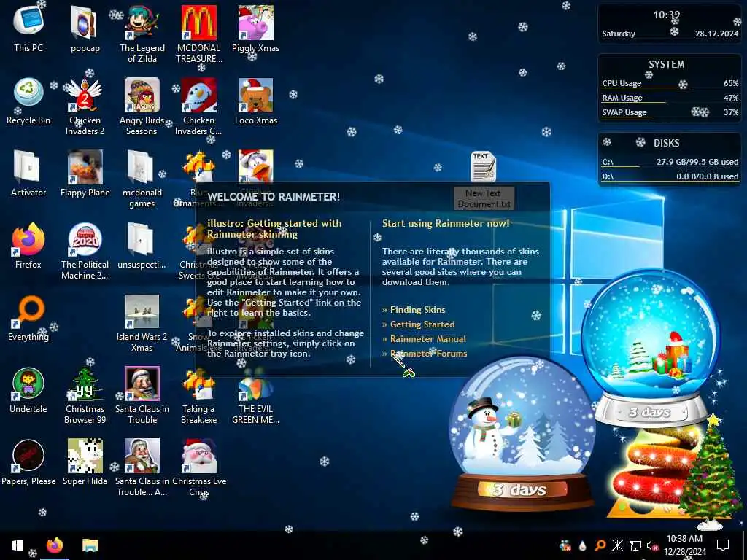The width and height of the screenshot is (747, 560).
Task: Select Santa Claus in Trouble icon
Action: tap(142, 394)
